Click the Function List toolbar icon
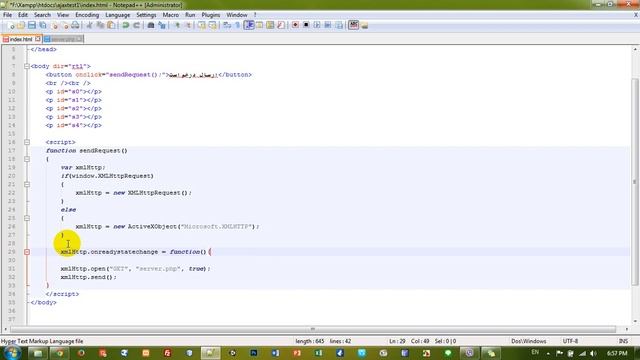The width and height of the screenshot is (640, 360). pos(281,25)
